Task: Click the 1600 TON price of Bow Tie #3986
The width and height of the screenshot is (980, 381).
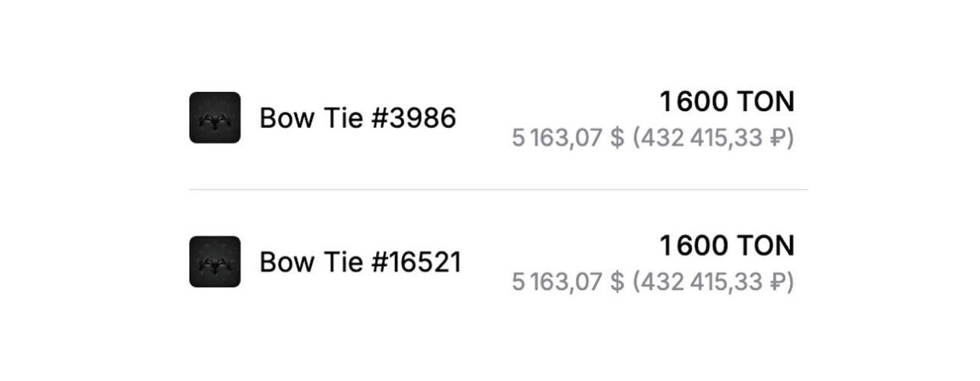Action: click(x=727, y=101)
